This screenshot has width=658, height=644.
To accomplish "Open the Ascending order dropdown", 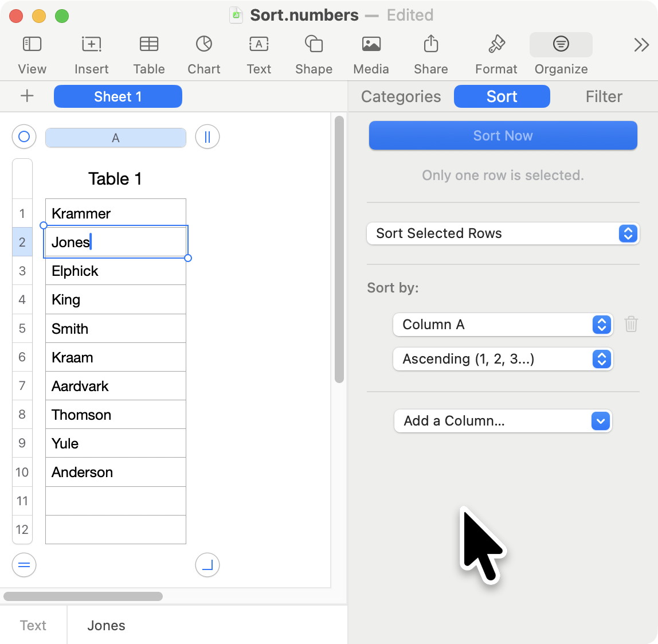I will pyautogui.click(x=503, y=359).
